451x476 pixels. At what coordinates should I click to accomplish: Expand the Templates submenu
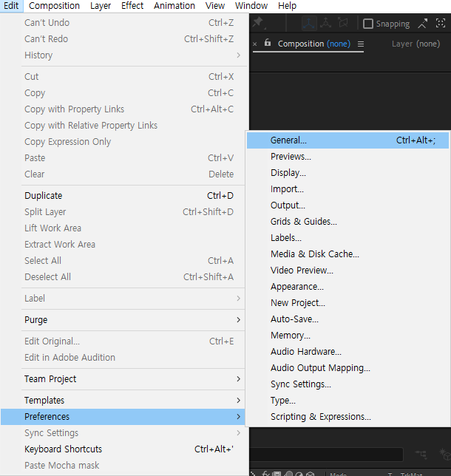click(x=123, y=401)
